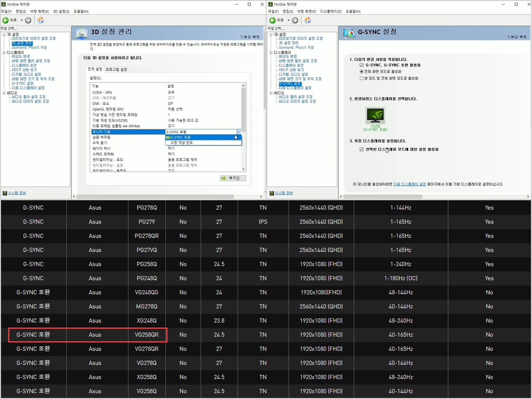The width and height of the screenshot is (532, 399).
Task: Open 디지털 오디오 설정 in the 3D 설정 관리 window
Action: pyautogui.click(x=27, y=74)
